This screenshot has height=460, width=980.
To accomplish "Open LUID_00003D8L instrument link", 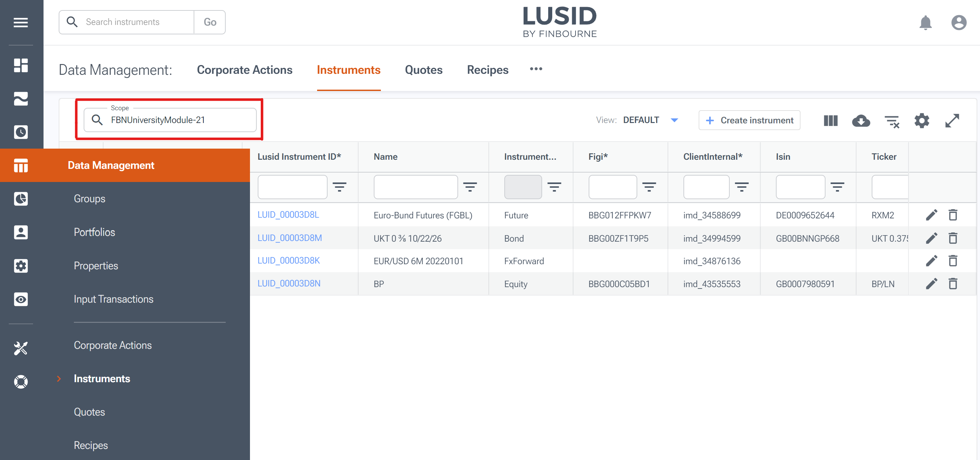I will [x=288, y=215].
